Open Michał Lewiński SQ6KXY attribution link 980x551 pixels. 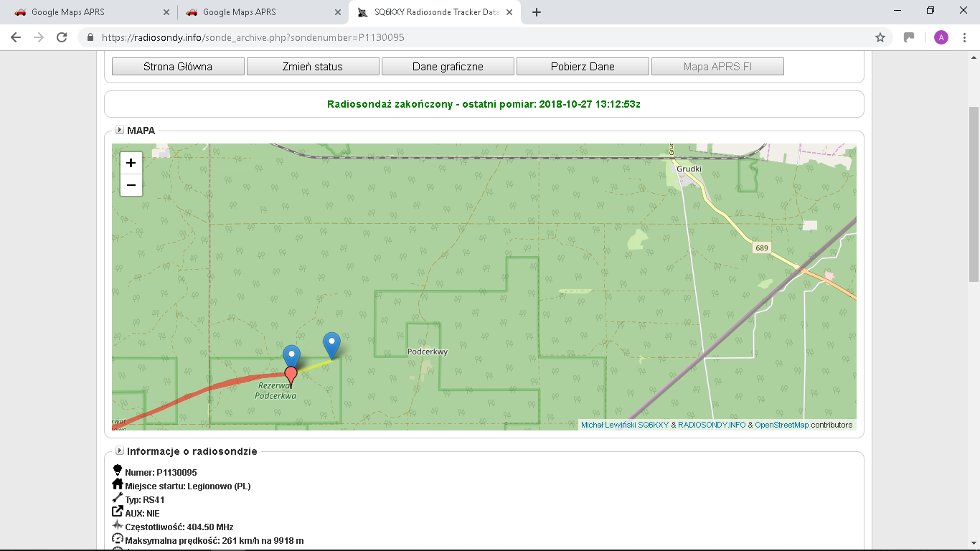click(624, 425)
